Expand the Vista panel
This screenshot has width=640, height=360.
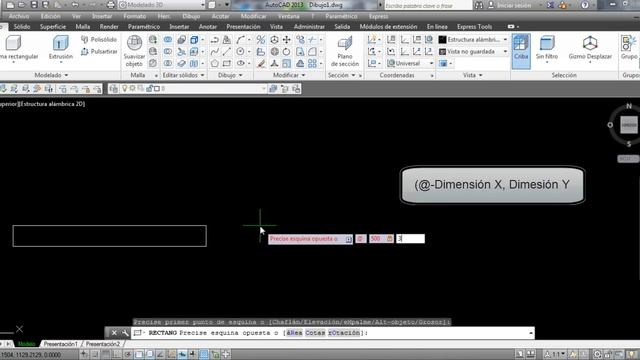click(x=473, y=75)
